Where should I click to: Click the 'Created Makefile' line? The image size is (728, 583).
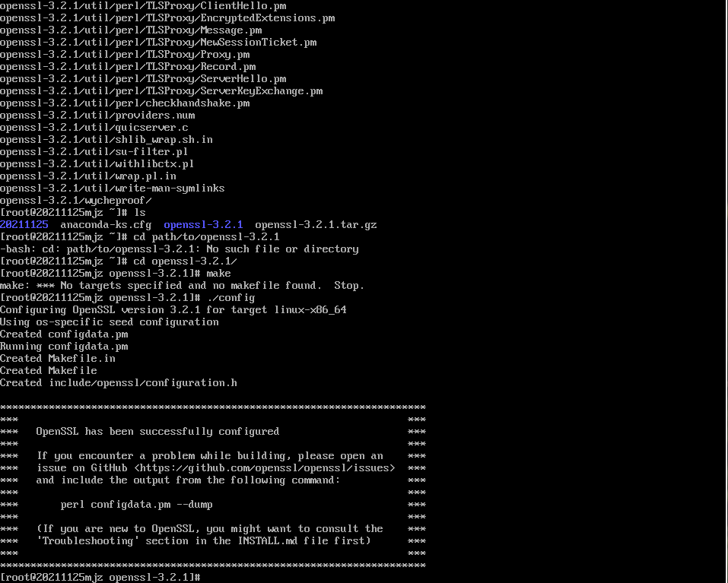[49, 371]
